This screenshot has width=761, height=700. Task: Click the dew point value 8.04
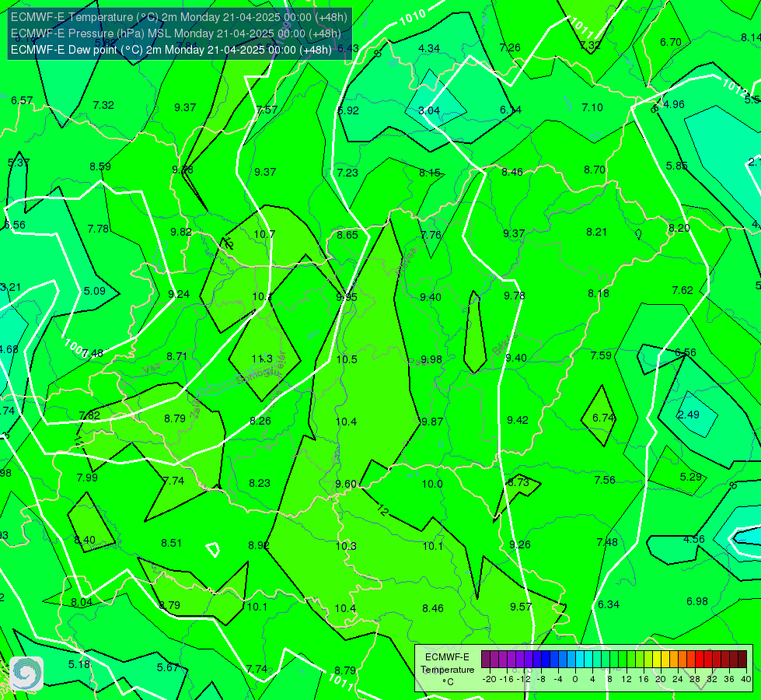pos(82,602)
